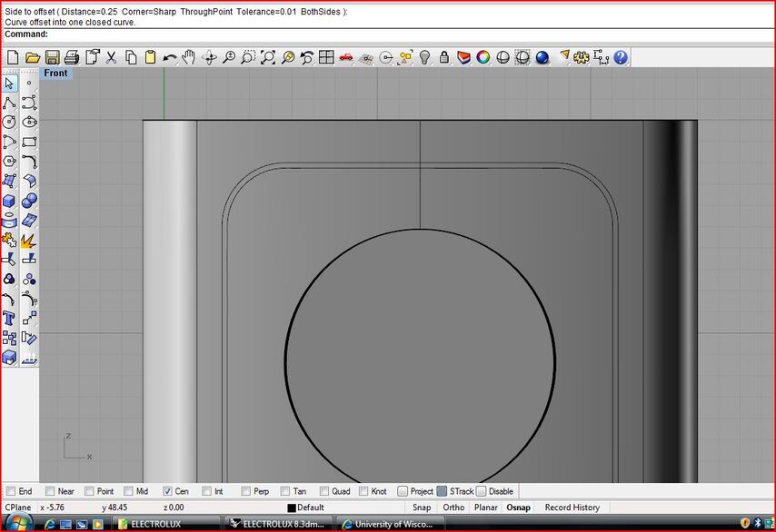Image resolution: width=776 pixels, height=532 pixels.
Task: Click the Save file icon
Action: (52, 57)
